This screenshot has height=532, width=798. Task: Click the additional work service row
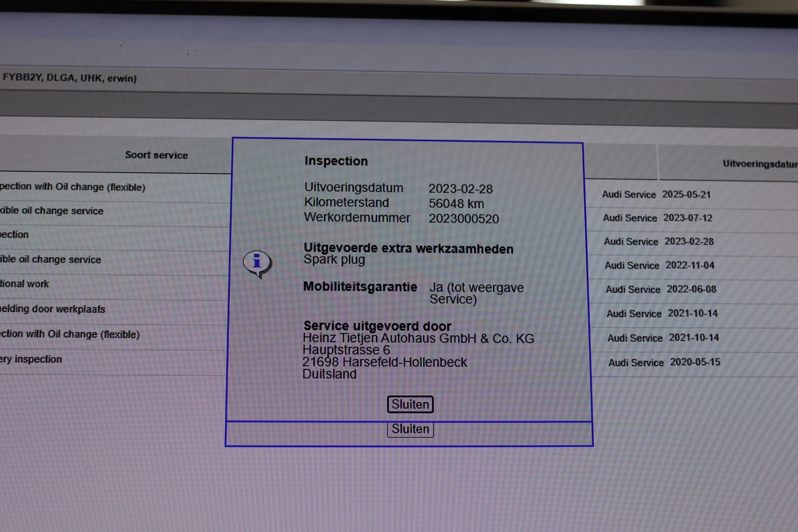(25, 284)
